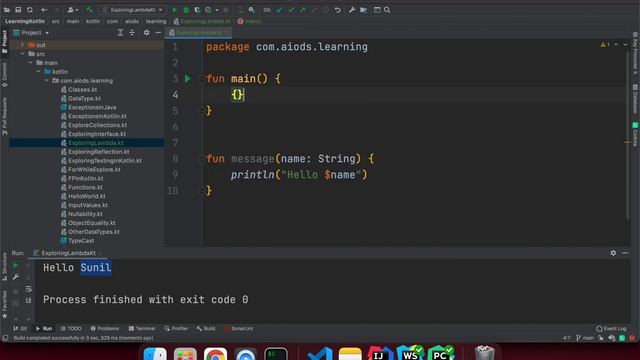Viewport: 640px width, 360px height.
Task: Expand the out folder in project tree
Action: pos(22,45)
